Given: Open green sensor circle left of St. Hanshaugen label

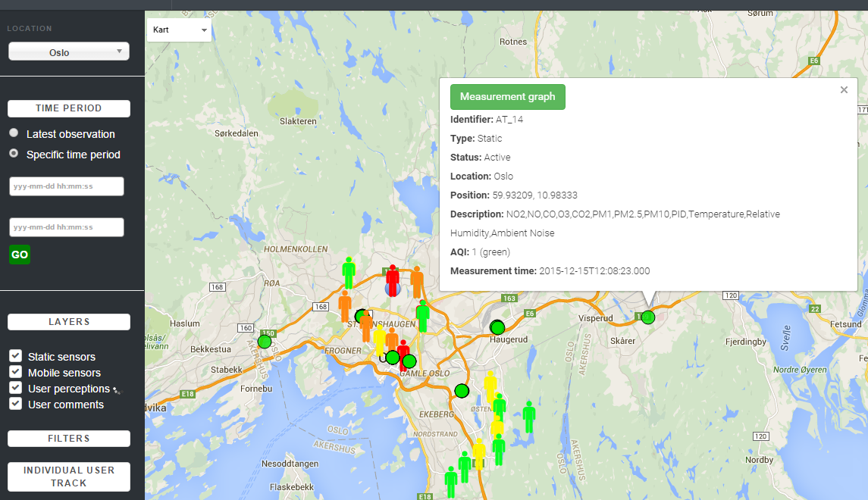Looking at the screenshot, I should [361, 317].
